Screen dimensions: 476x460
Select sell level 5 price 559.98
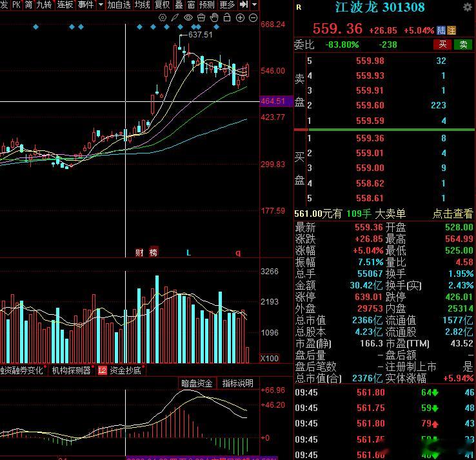[x=370, y=61]
